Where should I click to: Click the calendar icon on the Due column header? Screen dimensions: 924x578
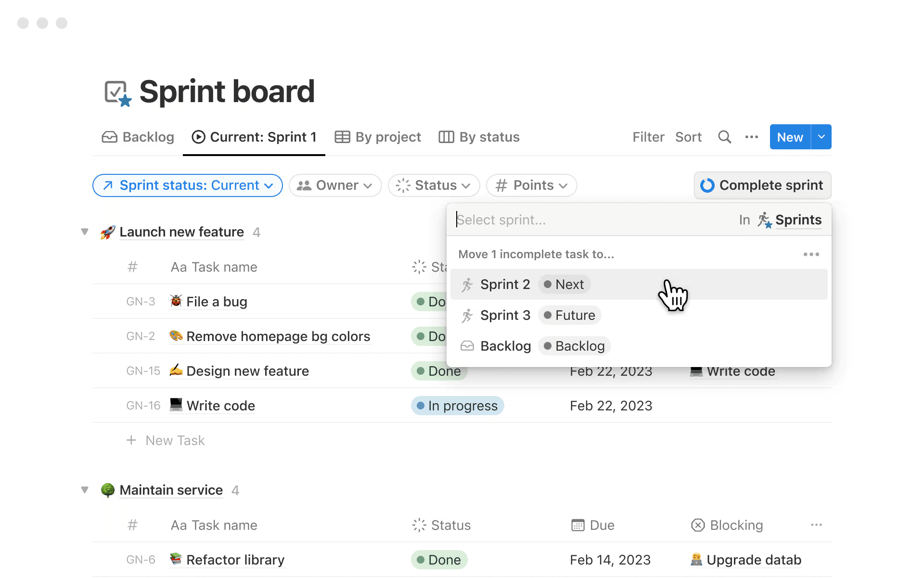tap(578, 525)
